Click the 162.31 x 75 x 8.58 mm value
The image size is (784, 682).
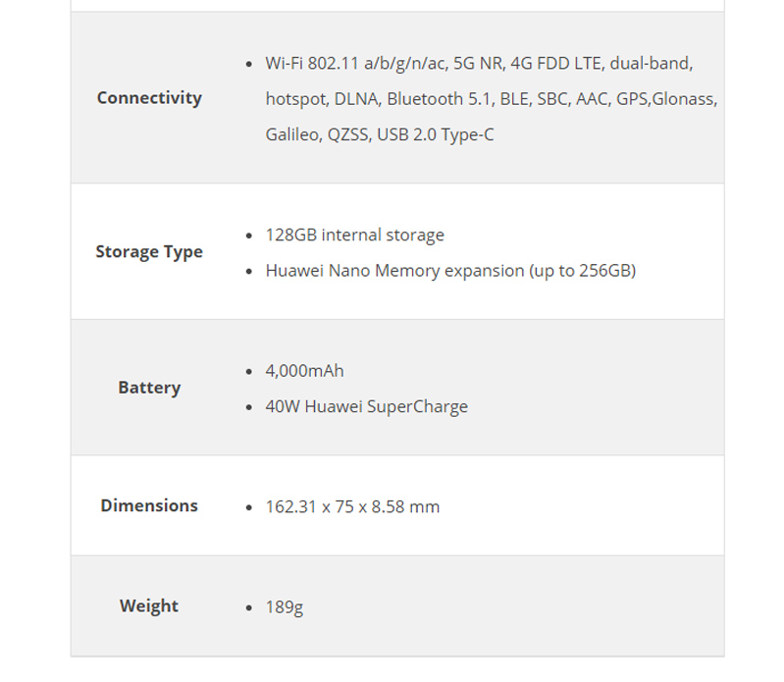[352, 507]
